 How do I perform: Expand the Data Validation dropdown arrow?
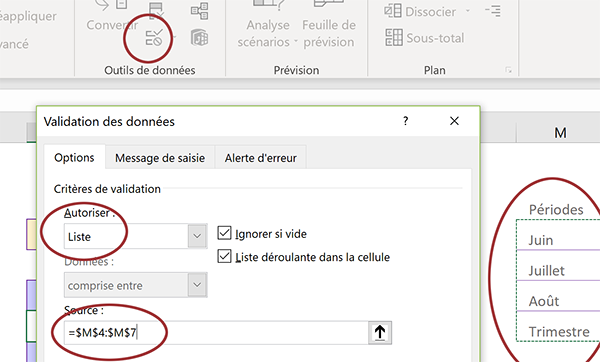[174, 37]
